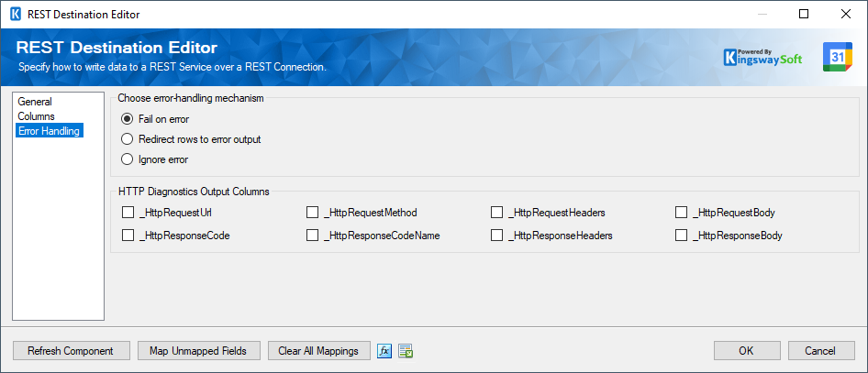
Task: Click the Google Calendar icon in header
Action: (x=837, y=57)
